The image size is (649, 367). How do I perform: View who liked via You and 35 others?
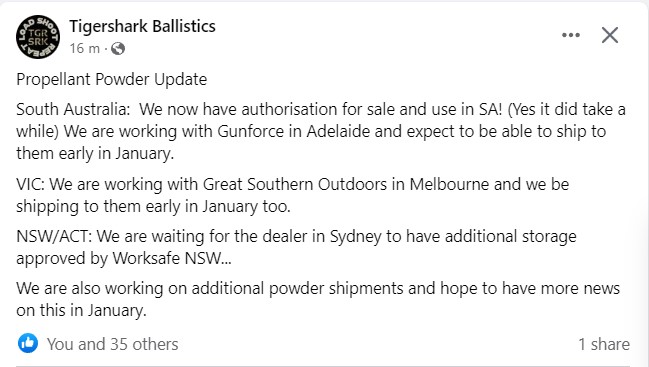[x=112, y=344]
